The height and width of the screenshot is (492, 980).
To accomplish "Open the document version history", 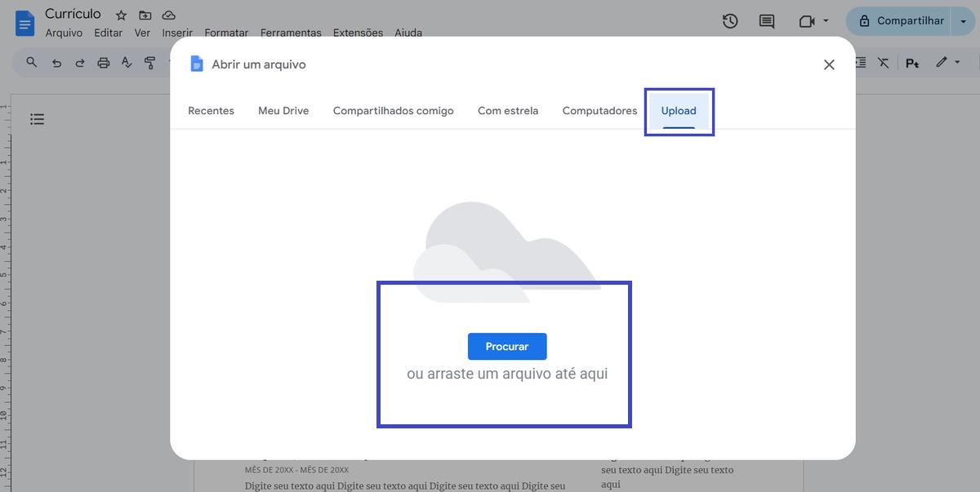I will coord(729,21).
